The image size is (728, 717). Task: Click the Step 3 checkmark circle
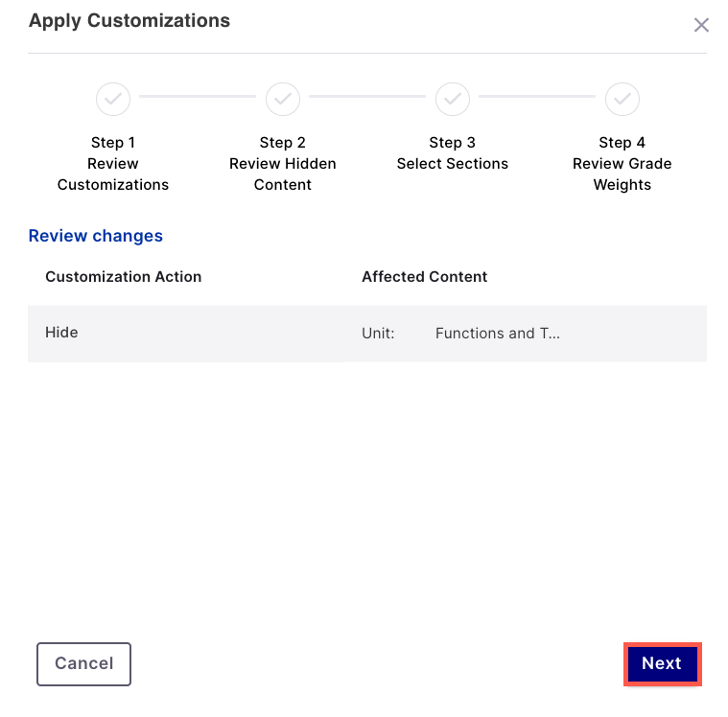tap(453, 98)
